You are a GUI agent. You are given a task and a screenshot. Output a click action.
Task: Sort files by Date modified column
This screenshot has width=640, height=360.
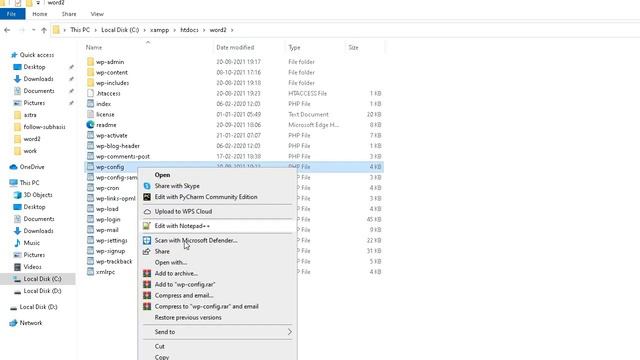(x=235, y=47)
